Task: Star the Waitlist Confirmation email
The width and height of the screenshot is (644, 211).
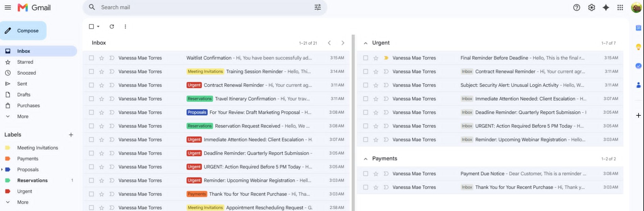Action: [x=102, y=58]
